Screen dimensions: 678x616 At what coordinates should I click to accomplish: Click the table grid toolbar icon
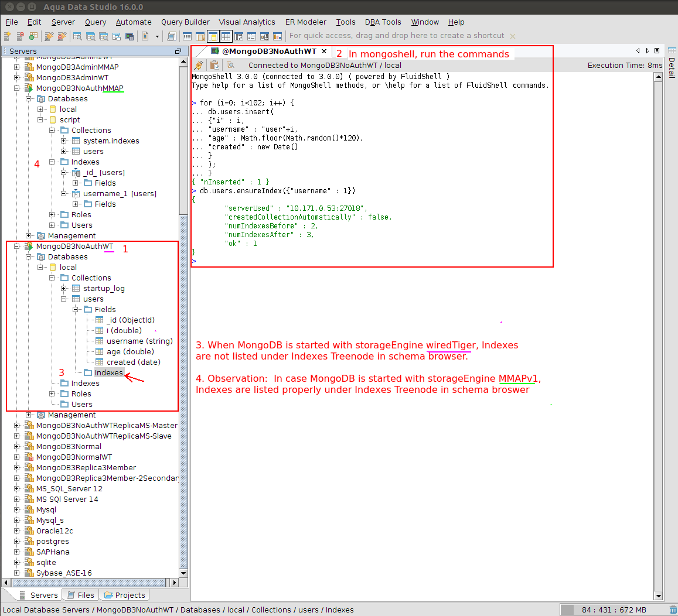pyautogui.click(x=188, y=36)
